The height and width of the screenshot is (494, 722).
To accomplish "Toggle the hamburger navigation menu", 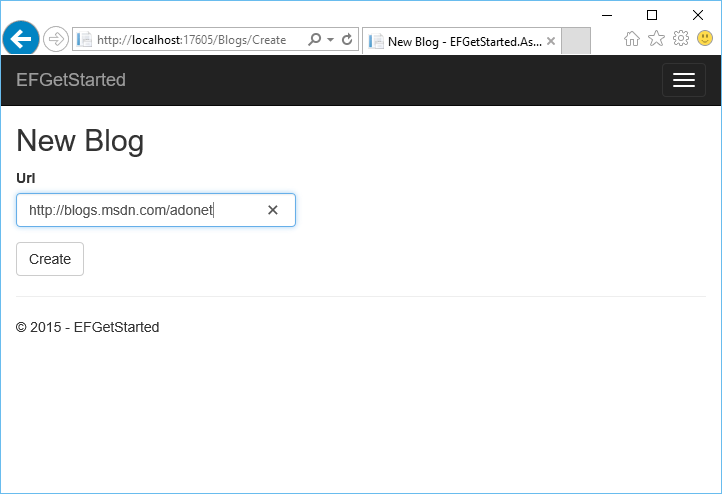I will (x=684, y=80).
